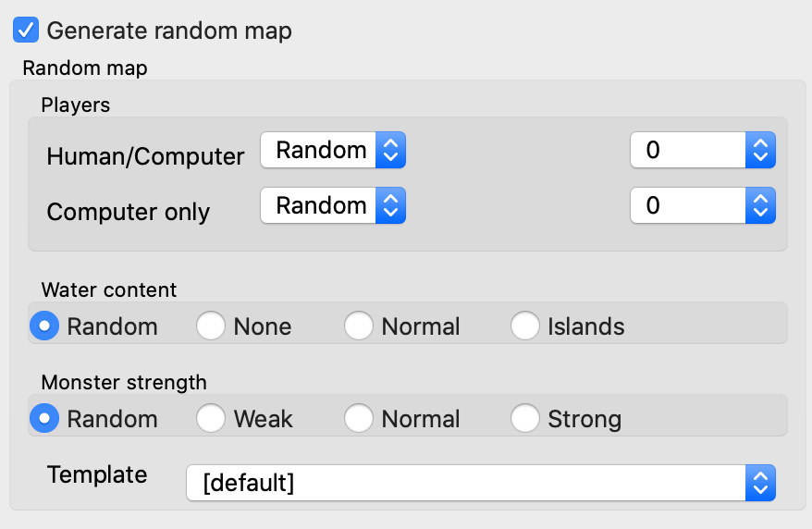
Task: Click the Water content section heading
Action: (108, 289)
